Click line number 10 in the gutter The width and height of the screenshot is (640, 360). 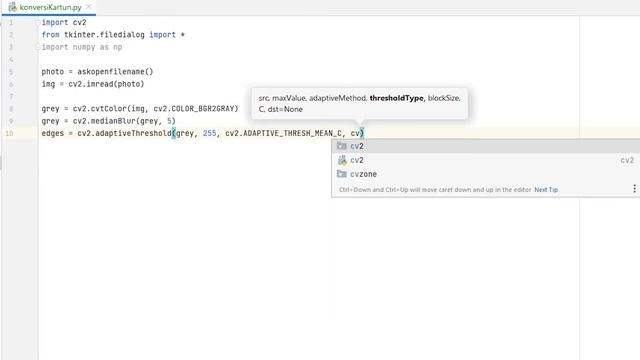(9, 133)
